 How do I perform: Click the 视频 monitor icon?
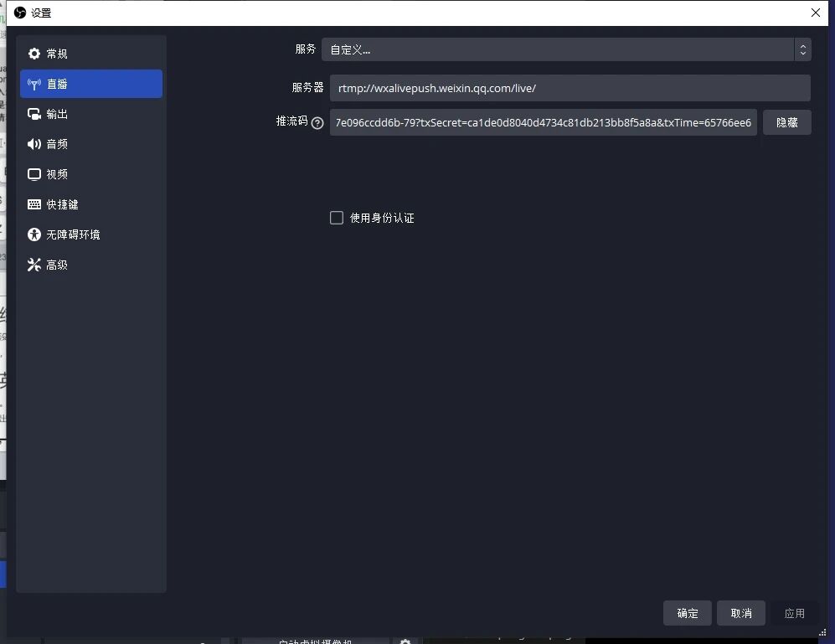(x=34, y=174)
